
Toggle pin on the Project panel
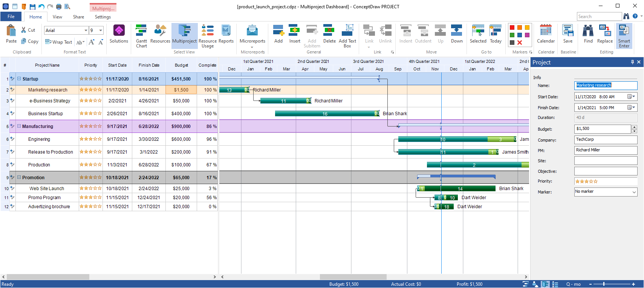point(632,62)
